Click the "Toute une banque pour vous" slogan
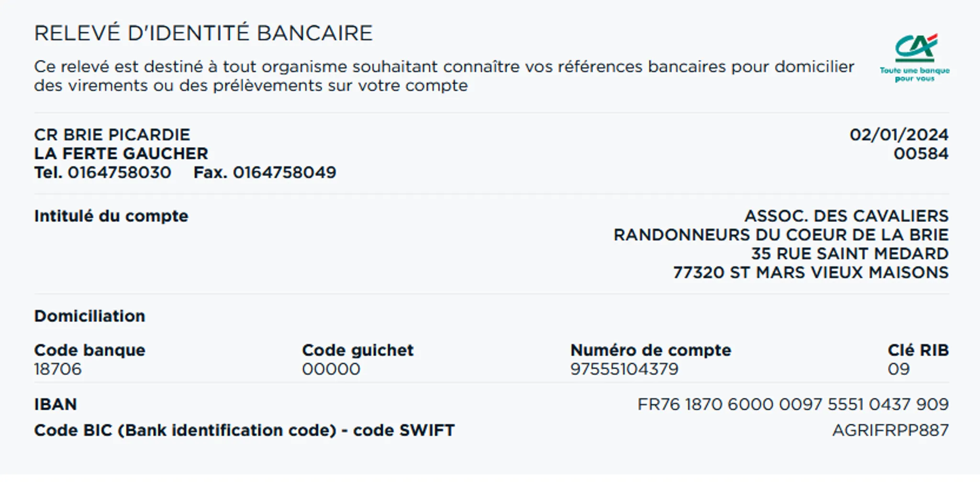Image resolution: width=980 pixels, height=485 pixels. click(914, 75)
